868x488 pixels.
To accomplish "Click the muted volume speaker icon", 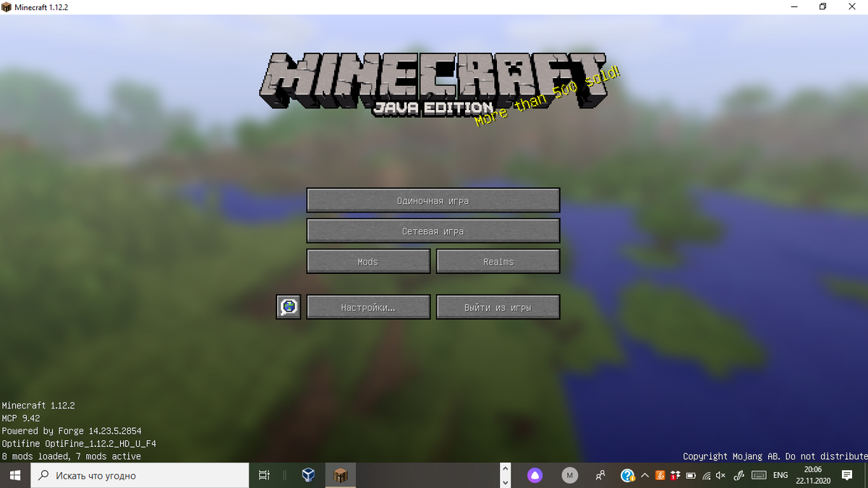I will pyautogui.click(x=720, y=476).
